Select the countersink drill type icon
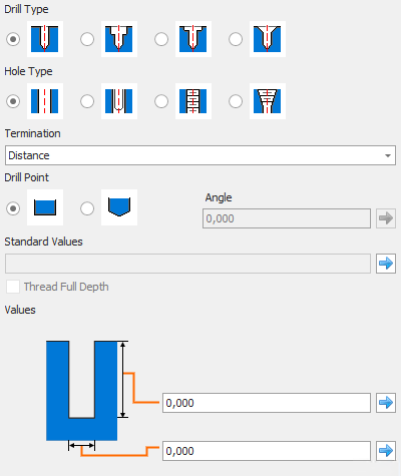Screen dimensions: 401x476 point(267,39)
